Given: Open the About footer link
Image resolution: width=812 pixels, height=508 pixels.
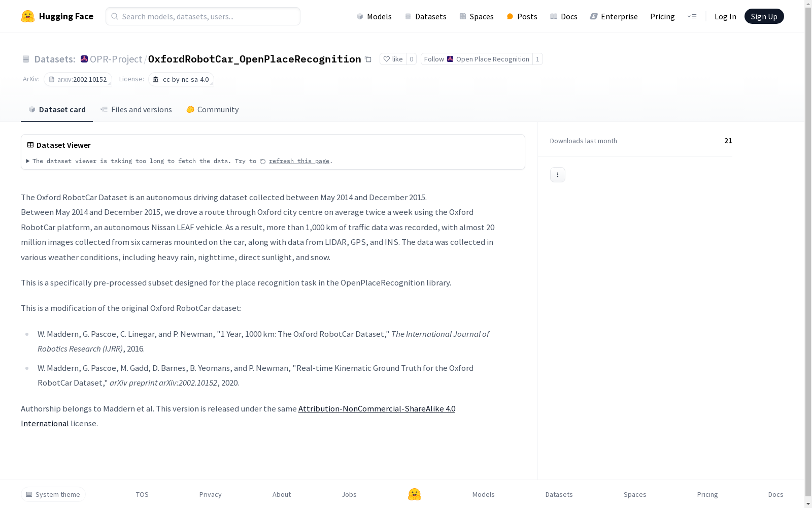Looking at the screenshot, I should point(282,494).
